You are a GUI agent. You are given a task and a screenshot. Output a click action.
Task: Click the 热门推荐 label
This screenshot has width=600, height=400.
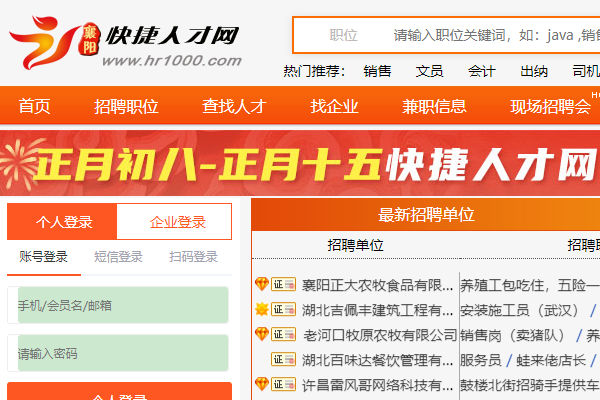tap(314, 71)
